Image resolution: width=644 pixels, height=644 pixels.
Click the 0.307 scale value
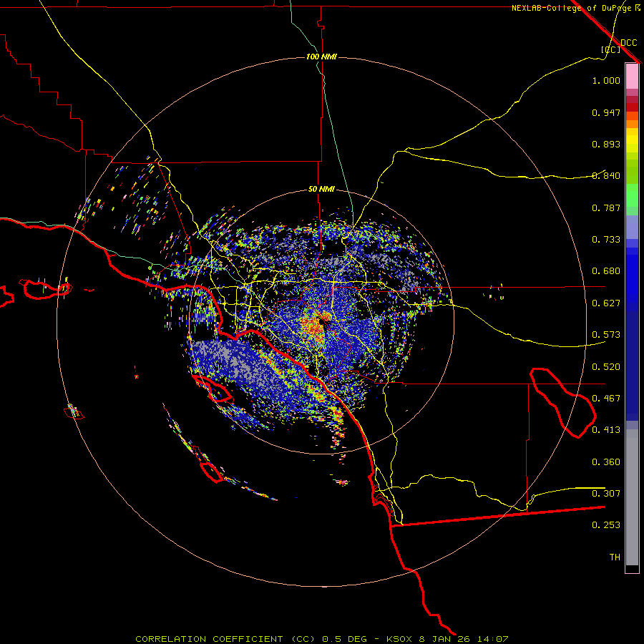point(606,494)
